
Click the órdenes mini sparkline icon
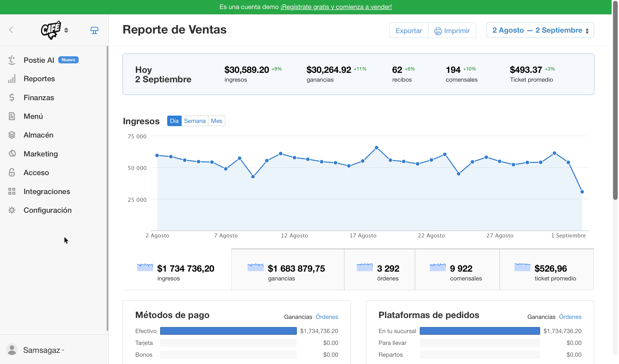click(365, 267)
